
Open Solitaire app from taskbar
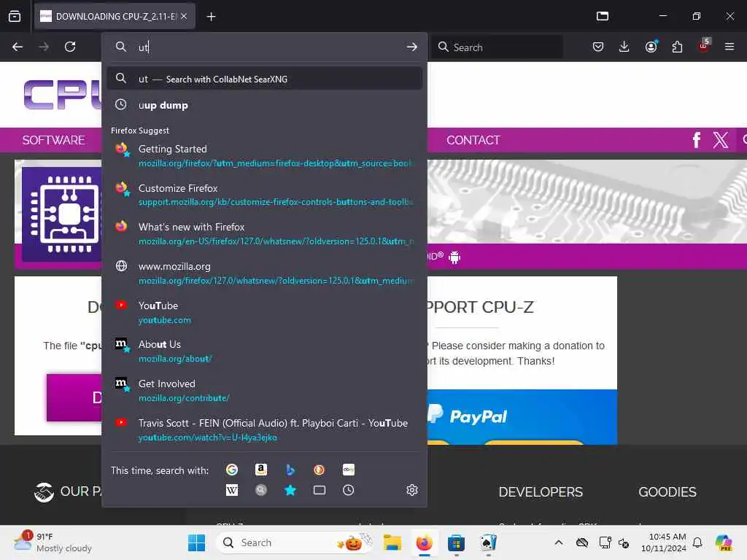tap(488, 542)
